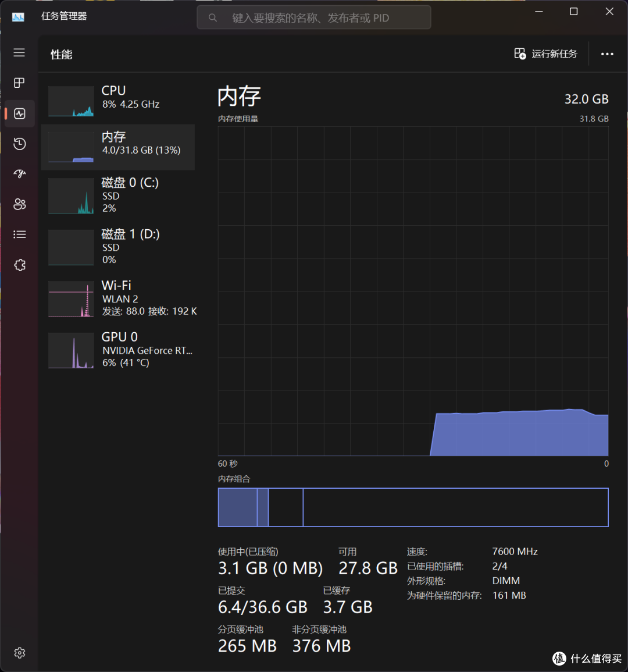Open the App history page icon

[x=20, y=144]
